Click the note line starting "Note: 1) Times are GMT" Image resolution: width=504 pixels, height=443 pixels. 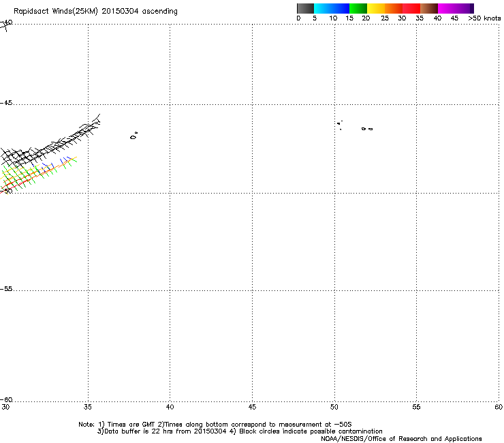(215, 425)
